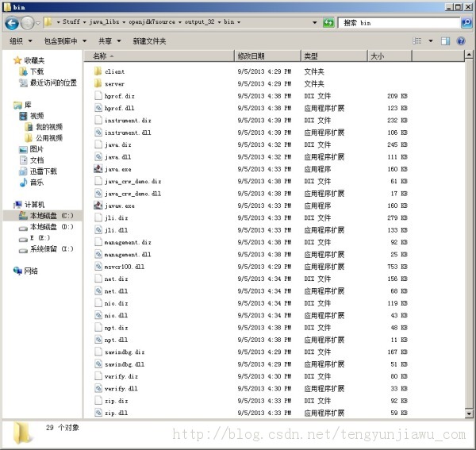Open recent pages dropdown next to Forward
Viewport: 476px width, 450px height.
click(x=38, y=23)
